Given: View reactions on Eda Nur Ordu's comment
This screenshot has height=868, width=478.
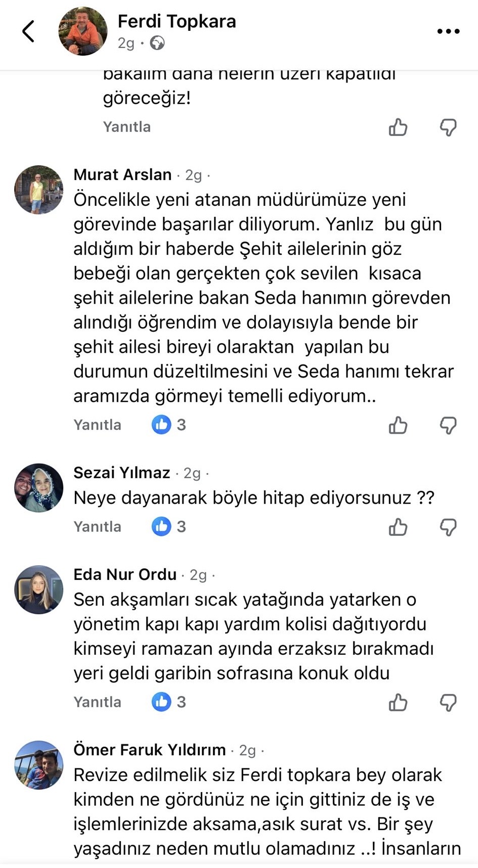Looking at the screenshot, I should 169,702.
